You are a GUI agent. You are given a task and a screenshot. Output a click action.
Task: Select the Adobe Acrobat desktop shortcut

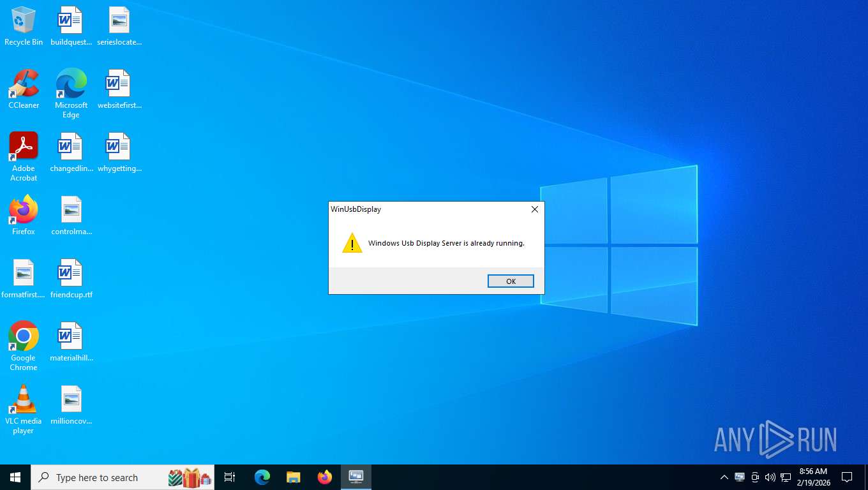click(x=24, y=157)
